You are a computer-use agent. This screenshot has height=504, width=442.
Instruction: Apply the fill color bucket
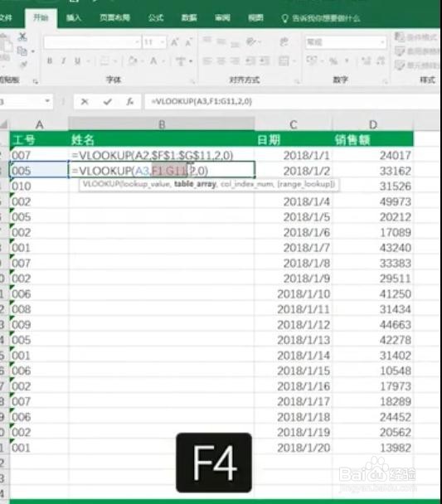(x=132, y=61)
